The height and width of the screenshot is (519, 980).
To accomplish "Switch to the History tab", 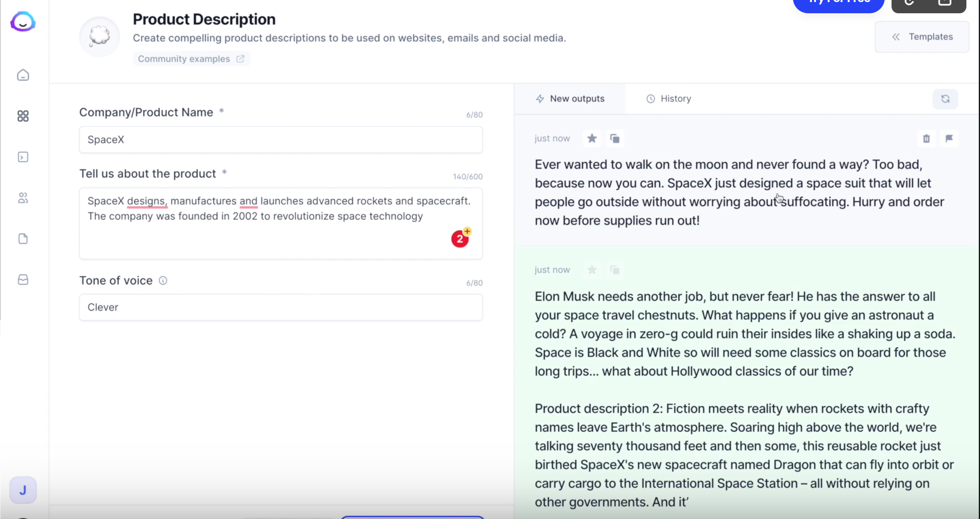I will click(668, 99).
